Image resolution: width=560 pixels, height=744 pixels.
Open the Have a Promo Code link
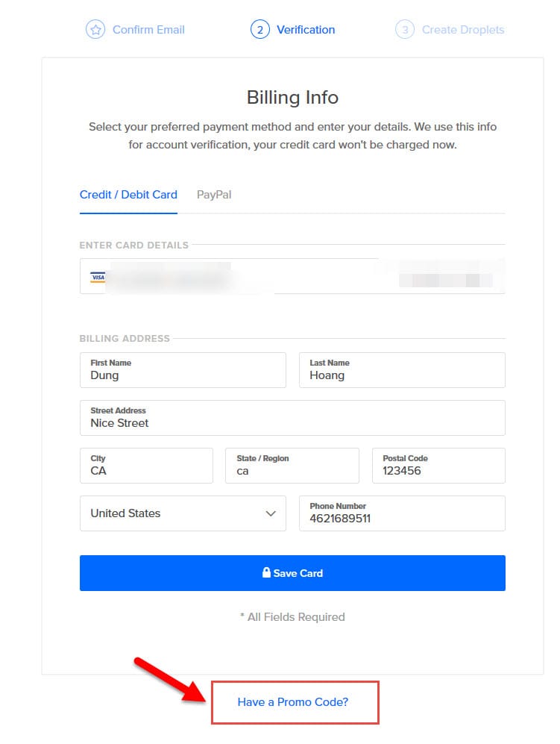(x=292, y=701)
